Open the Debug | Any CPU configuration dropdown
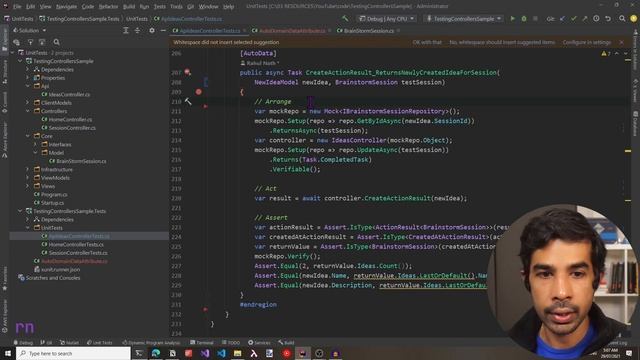This screenshot has height=360, width=640. coord(386,19)
